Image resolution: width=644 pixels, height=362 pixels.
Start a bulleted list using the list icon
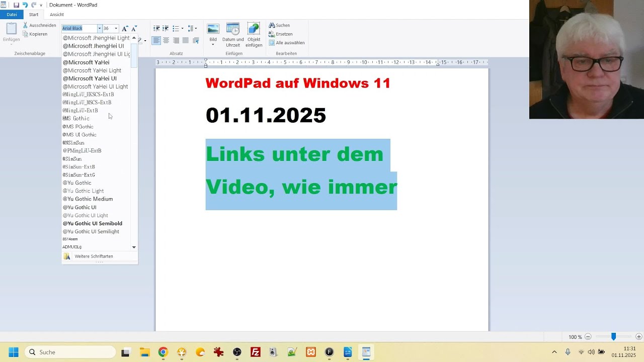(x=175, y=28)
